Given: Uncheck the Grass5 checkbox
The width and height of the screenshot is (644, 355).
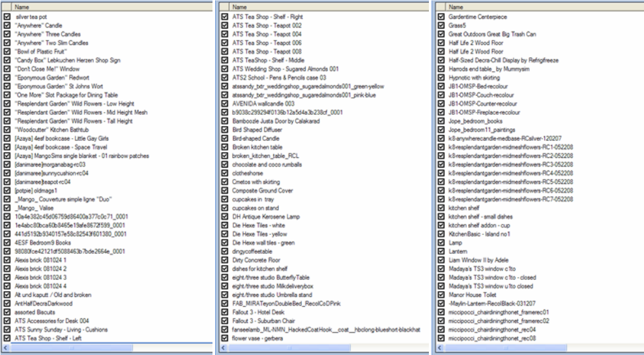Looking at the screenshot, I should click(441, 25).
